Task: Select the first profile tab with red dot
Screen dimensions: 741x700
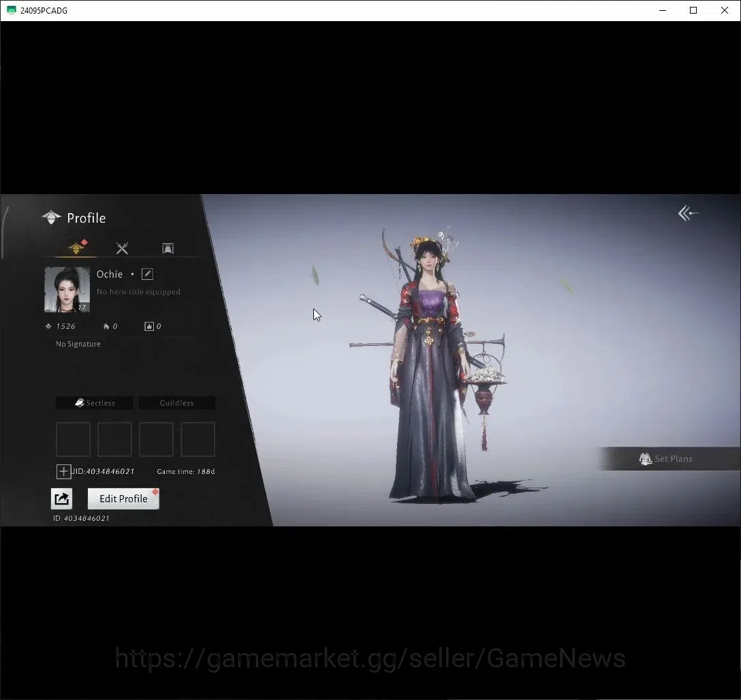Action: click(x=78, y=246)
